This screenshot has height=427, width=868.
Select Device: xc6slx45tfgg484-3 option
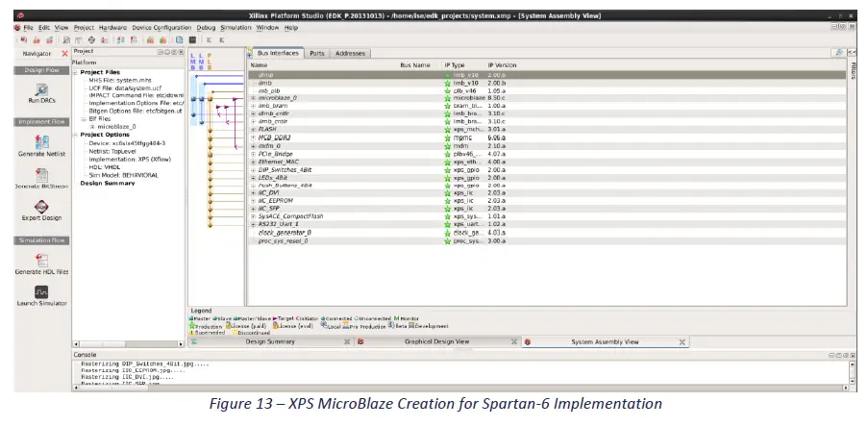click(x=127, y=143)
